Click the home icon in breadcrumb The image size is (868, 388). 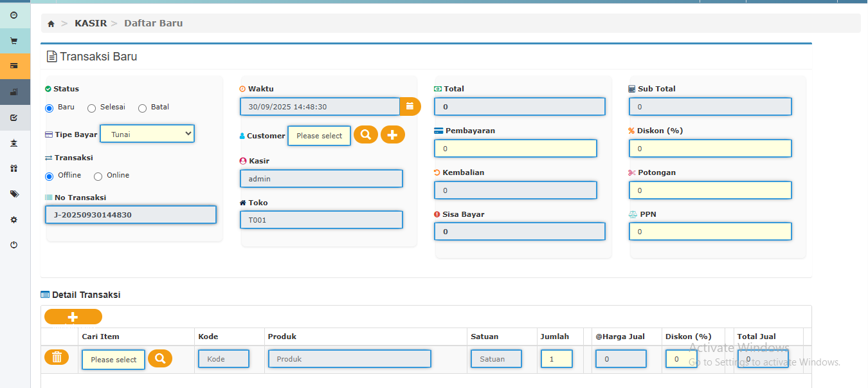[x=51, y=24]
